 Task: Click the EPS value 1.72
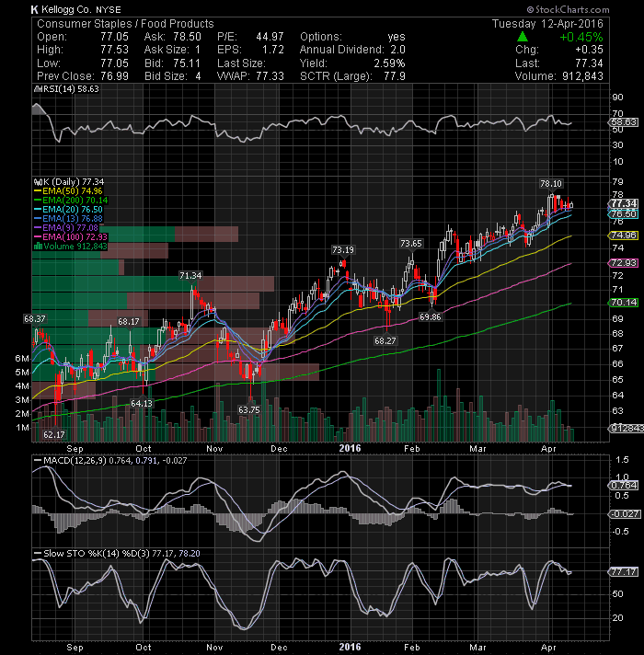pyautogui.click(x=272, y=50)
